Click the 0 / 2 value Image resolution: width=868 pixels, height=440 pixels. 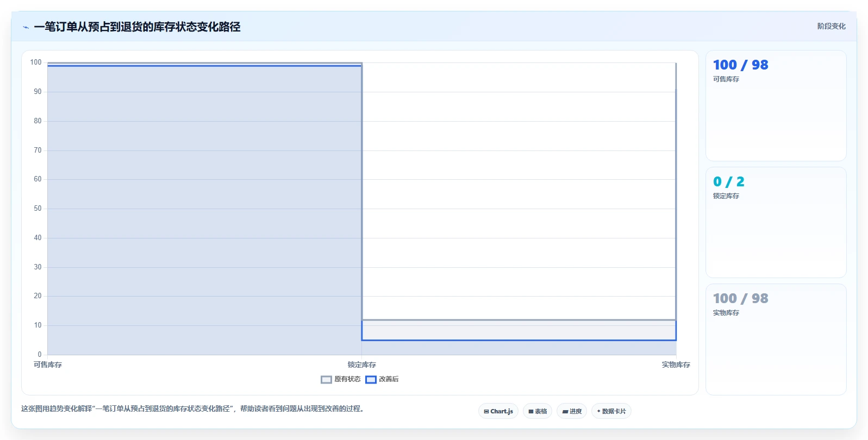click(728, 181)
